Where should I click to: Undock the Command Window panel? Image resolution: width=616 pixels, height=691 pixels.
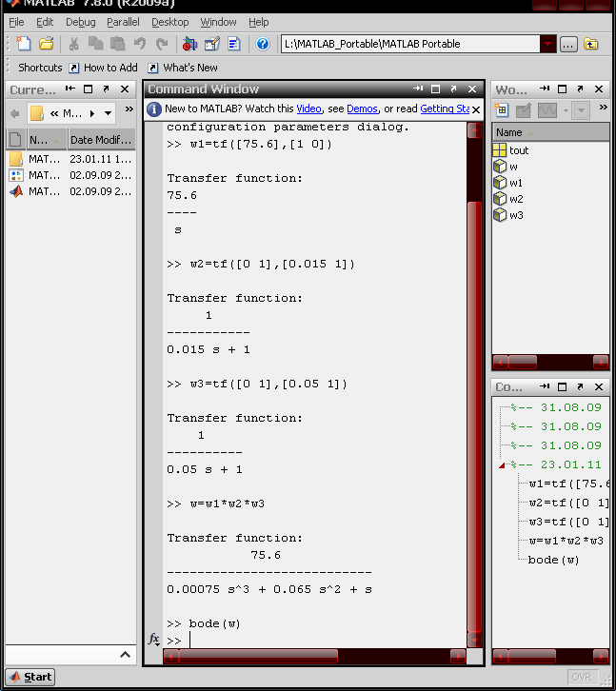453,89
